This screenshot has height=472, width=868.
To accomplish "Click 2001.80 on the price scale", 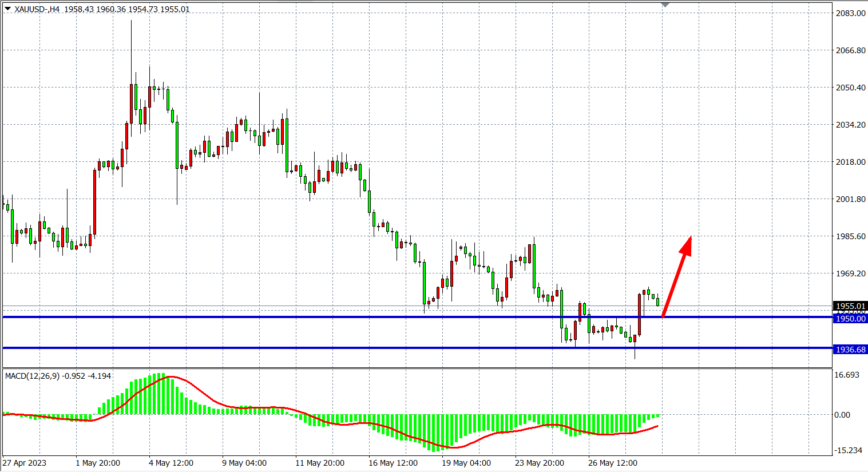I will [x=850, y=199].
